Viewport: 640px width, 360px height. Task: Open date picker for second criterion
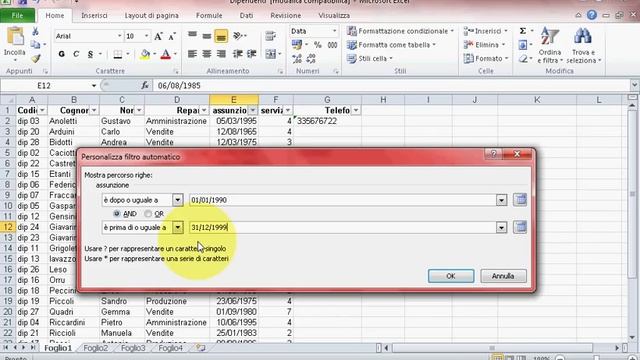point(520,227)
